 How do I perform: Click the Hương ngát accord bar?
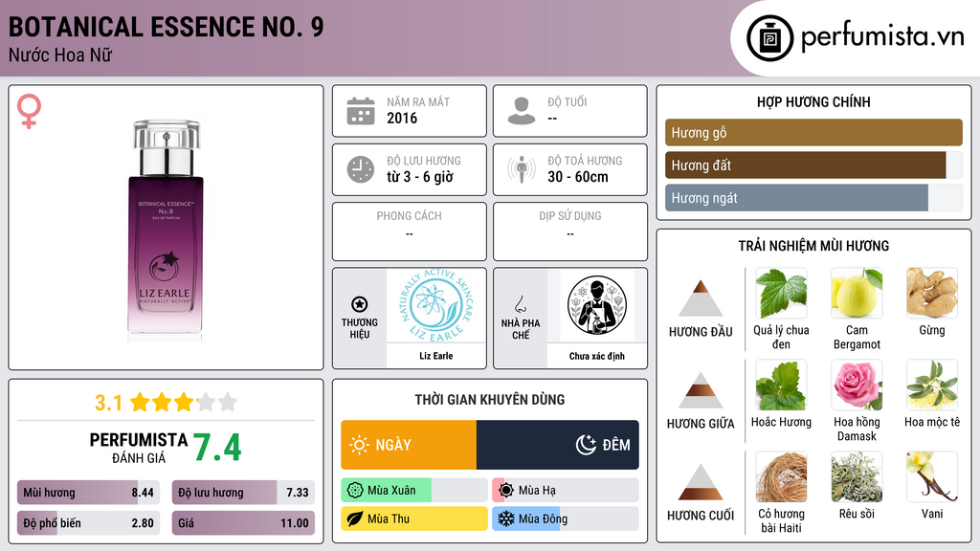tap(813, 197)
